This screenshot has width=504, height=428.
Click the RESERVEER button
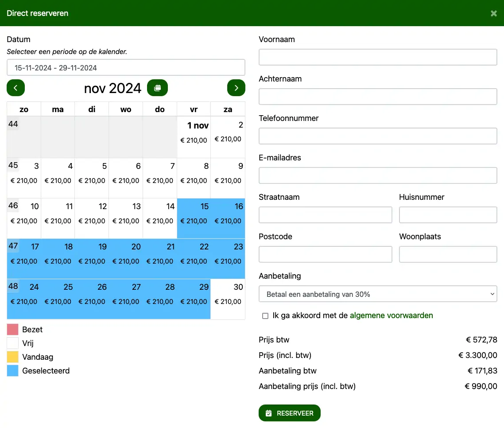pos(289,413)
